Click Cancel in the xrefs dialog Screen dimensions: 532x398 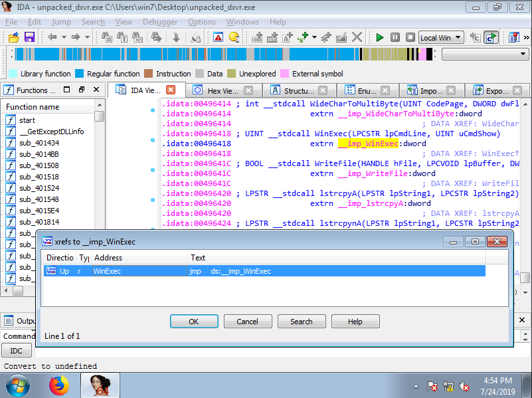pos(248,322)
